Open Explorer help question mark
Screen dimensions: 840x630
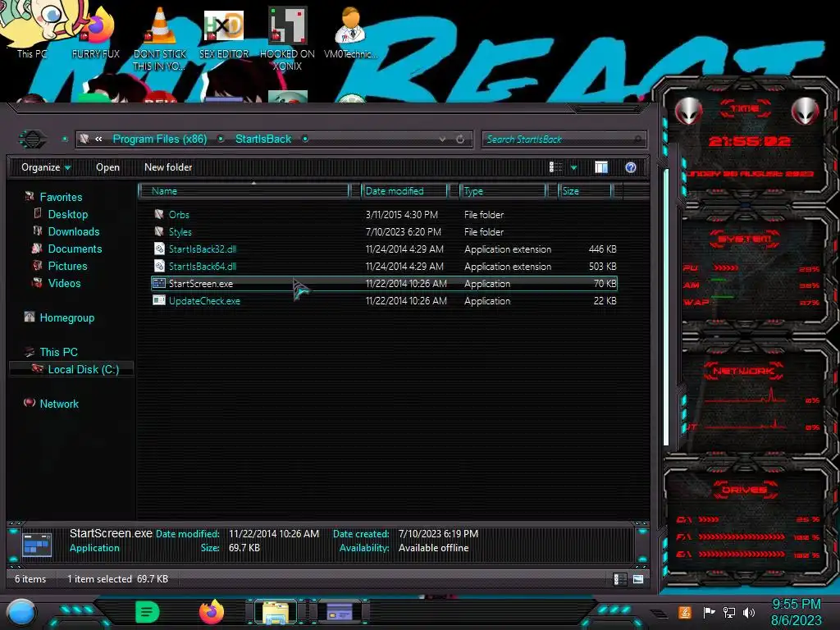click(x=631, y=167)
